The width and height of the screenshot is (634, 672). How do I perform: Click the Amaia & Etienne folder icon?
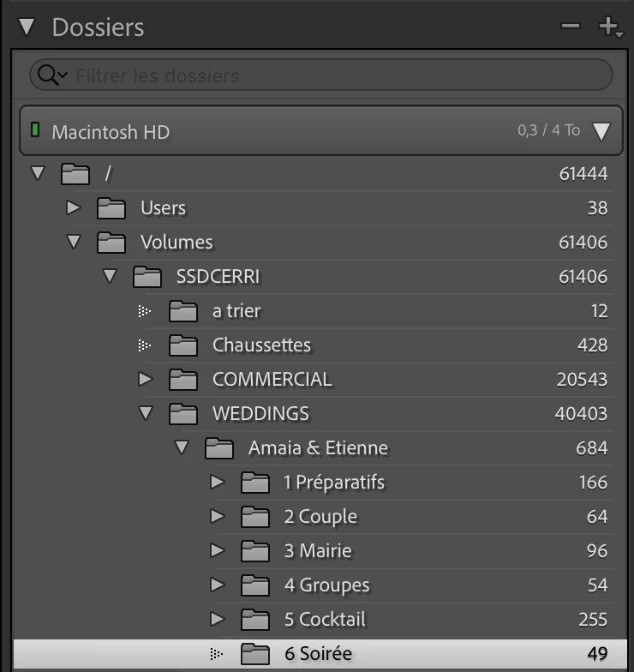[219, 447]
